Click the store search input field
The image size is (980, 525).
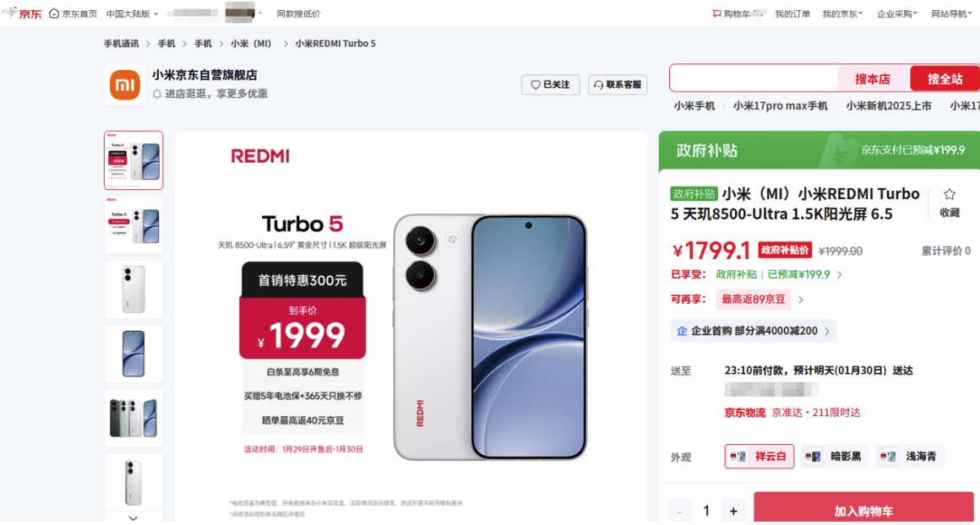(x=754, y=78)
